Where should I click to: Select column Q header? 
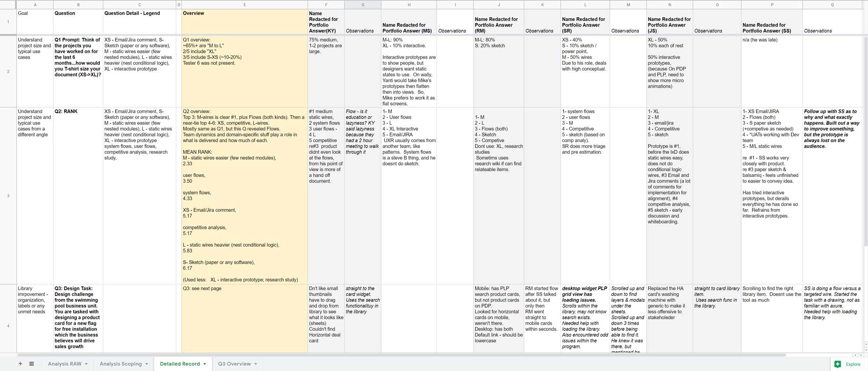(832, 5)
